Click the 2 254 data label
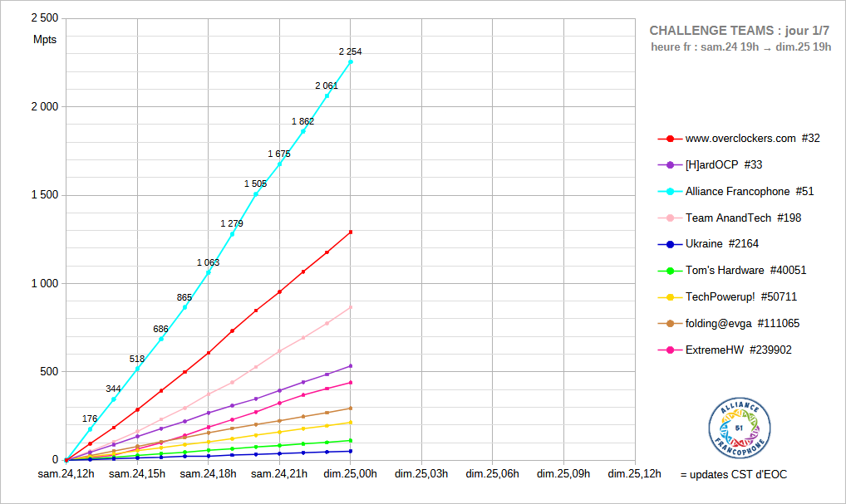846x504 pixels. coord(350,51)
